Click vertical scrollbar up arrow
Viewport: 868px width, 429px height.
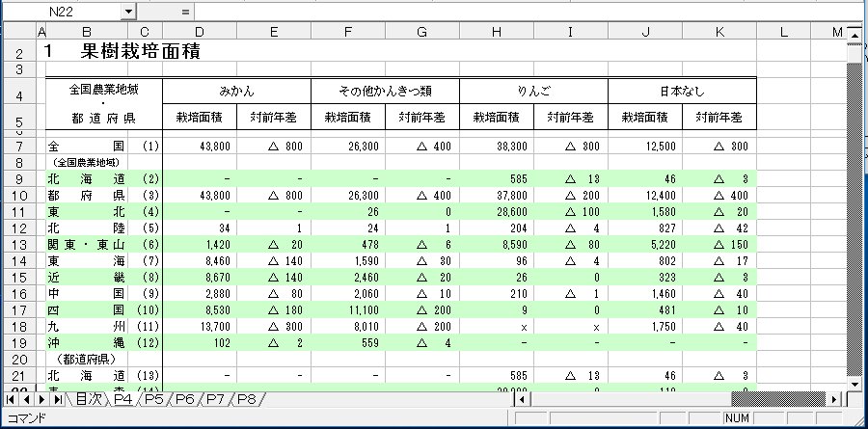click(854, 36)
